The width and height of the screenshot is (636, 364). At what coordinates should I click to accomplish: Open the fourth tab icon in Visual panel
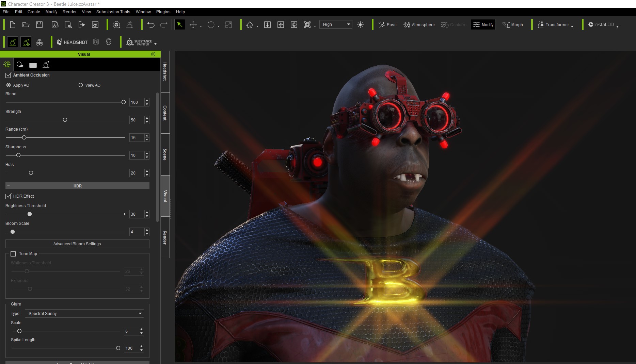pos(46,64)
